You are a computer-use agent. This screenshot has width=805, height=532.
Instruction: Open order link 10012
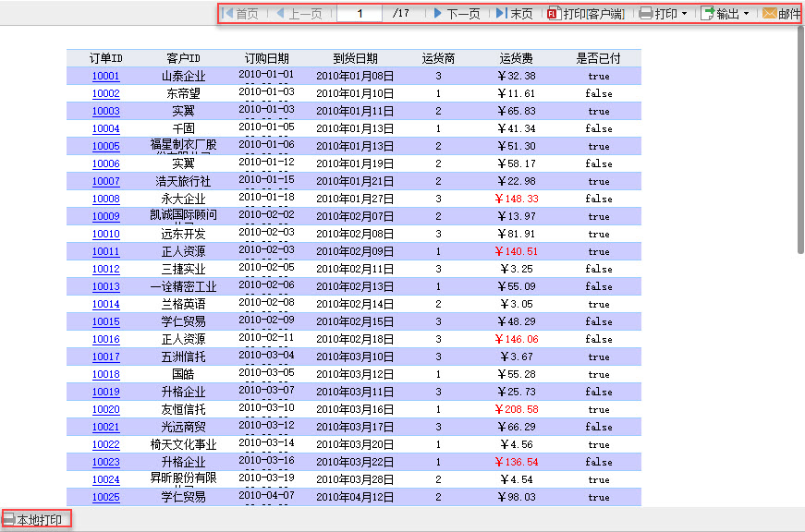click(x=105, y=269)
